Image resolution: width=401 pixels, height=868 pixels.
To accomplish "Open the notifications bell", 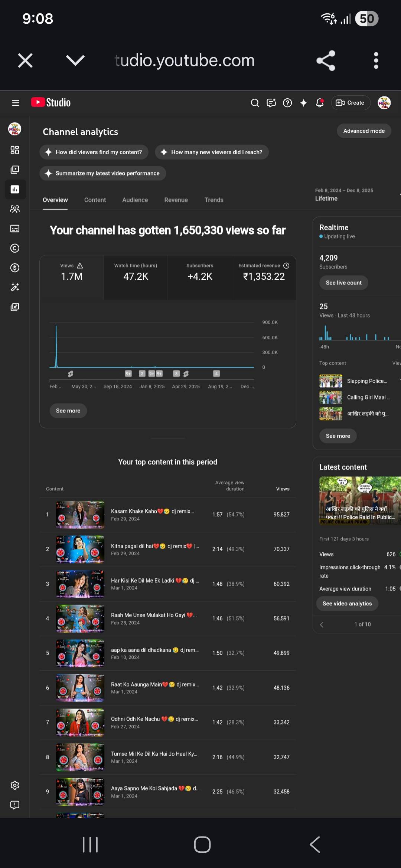I will click(x=320, y=103).
